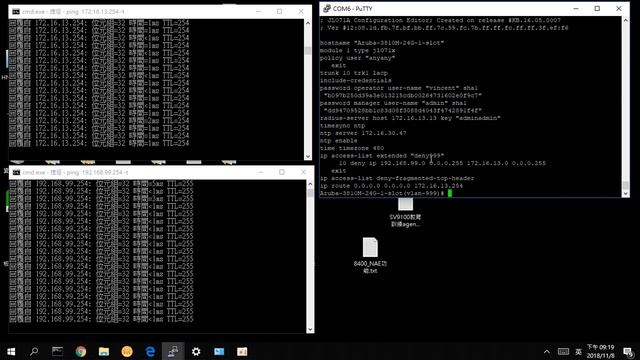Click line '10 deny ip 192.168.99.0'

pyautogui.click(x=442, y=163)
